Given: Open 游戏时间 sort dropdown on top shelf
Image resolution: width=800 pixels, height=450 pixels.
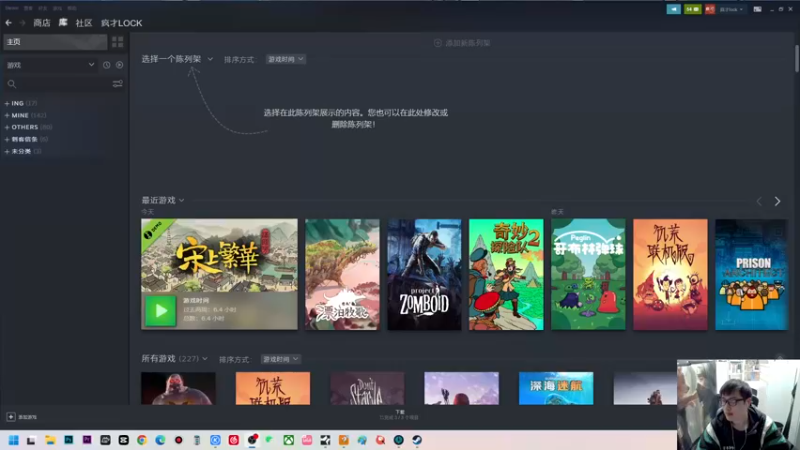Looking at the screenshot, I should point(286,59).
